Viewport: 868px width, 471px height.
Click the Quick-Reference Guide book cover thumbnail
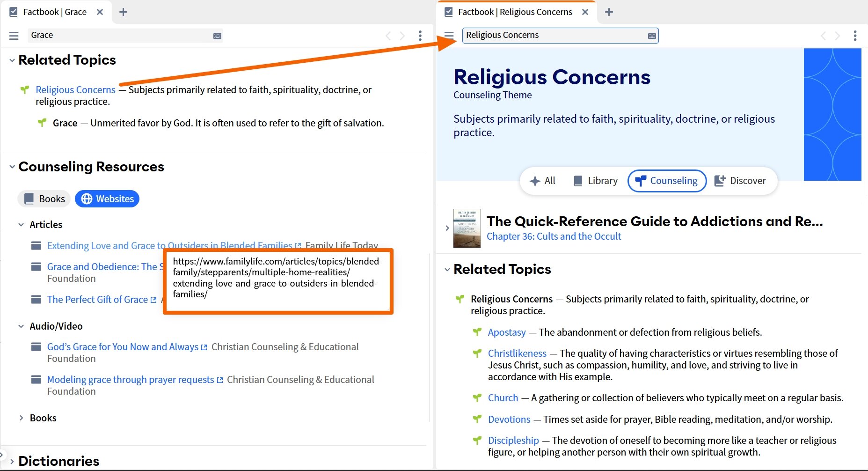[467, 228]
